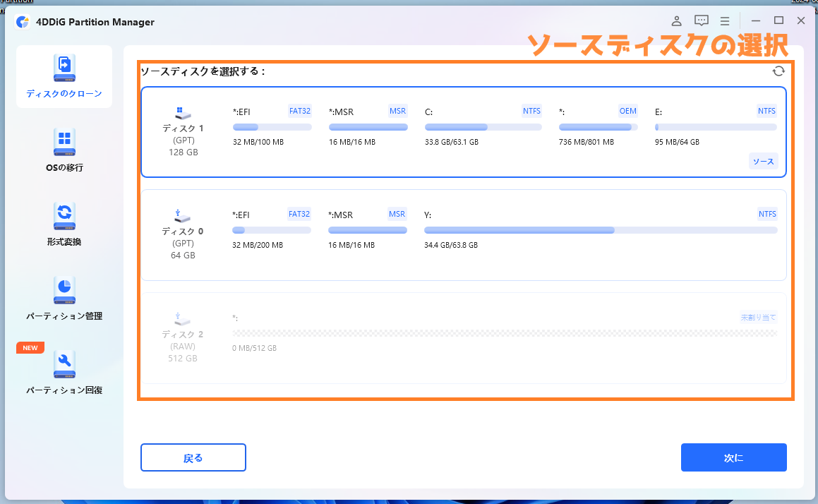Image resolution: width=818 pixels, height=504 pixels.
Task: Click the 128 GB size of ディスク 1
Action: tap(183, 152)
